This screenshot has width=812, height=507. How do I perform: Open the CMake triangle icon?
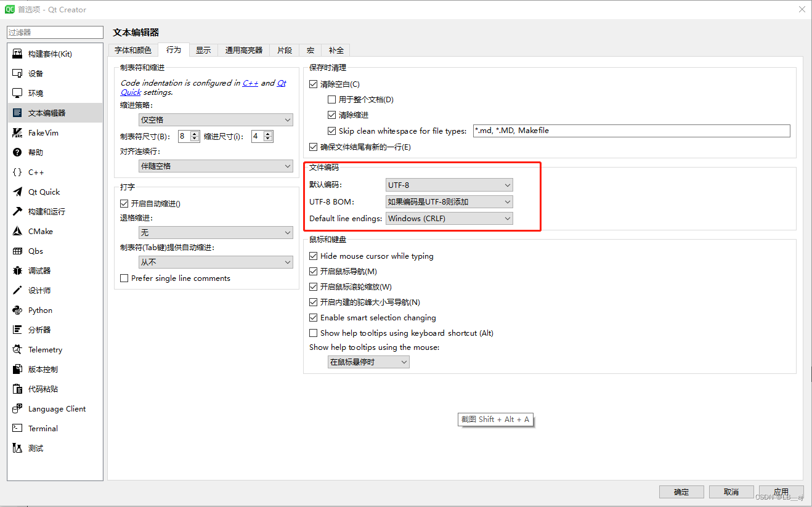17,231
